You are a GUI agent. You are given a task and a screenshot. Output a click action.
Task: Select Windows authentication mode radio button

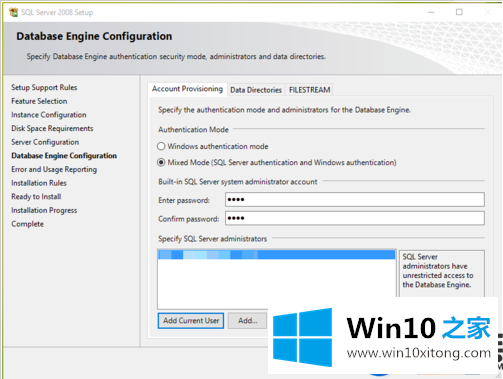click(x=161, y=146)
